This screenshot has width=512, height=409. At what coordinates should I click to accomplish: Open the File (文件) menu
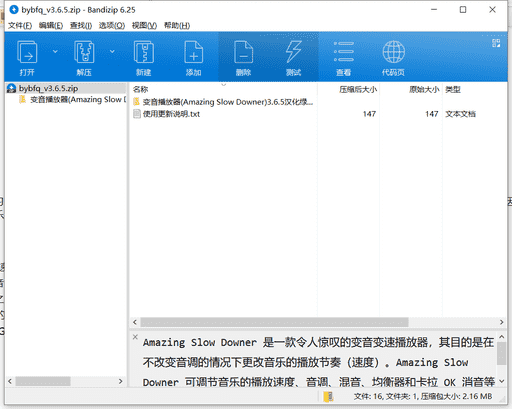click(20, 26)
